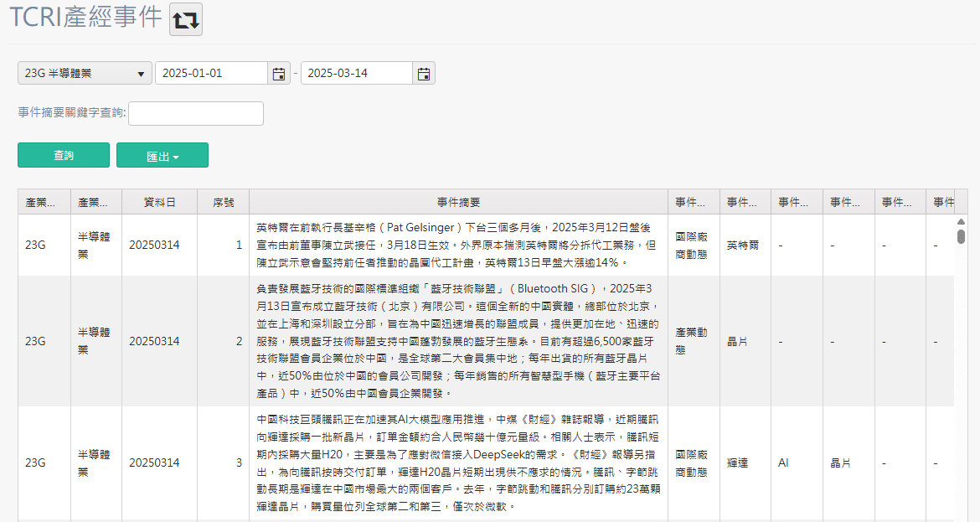Viewport: 980px width, 522px height.
Task: Select the Intel event summary in row 1
Action: point(458,245)
